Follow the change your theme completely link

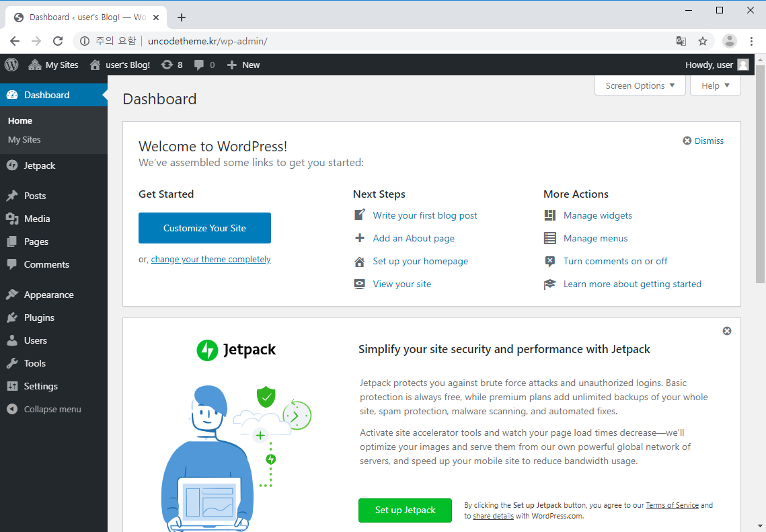[x=210, y=260]
